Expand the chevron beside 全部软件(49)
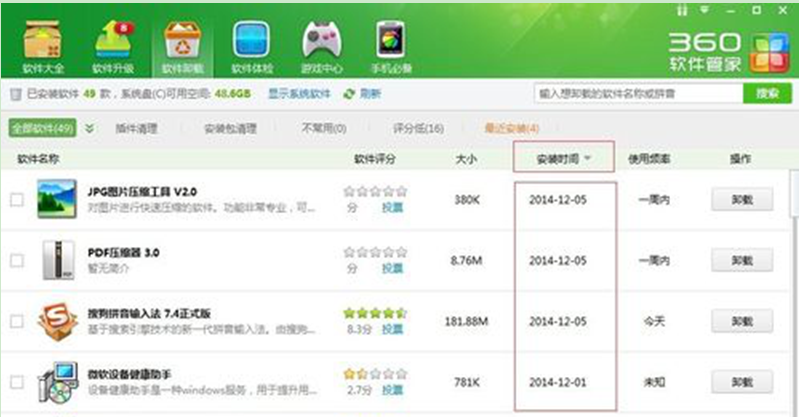This screenshot has height=417, width=799. [x=89, y=129]
